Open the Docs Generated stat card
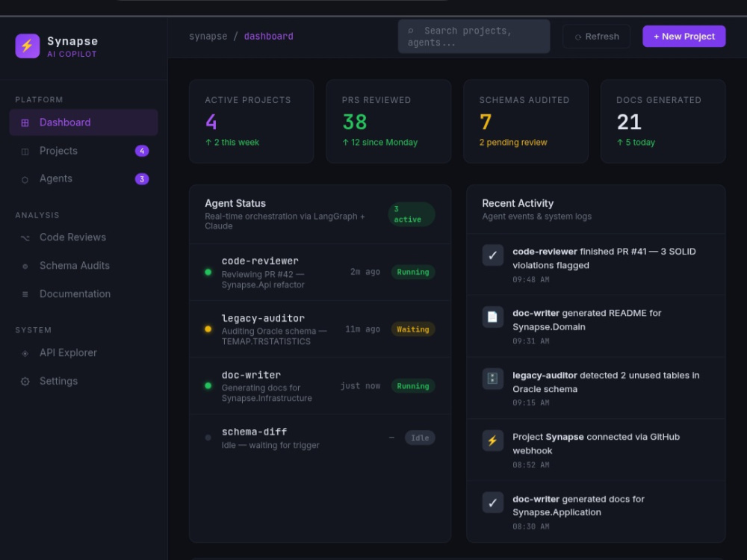Screen dimensions: 747x560 [x=663, y=122]
